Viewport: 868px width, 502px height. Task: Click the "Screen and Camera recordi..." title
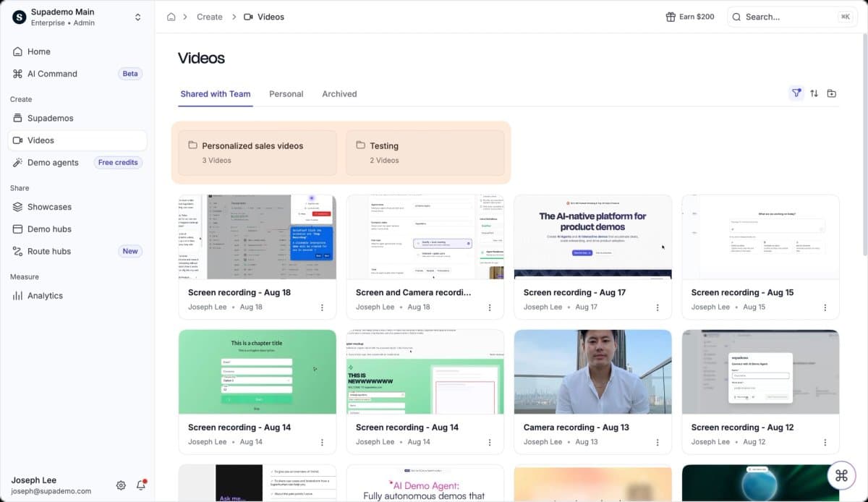pos(414,292)
